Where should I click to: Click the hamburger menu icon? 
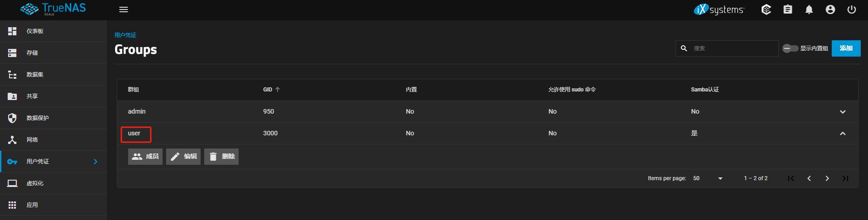tap(124, 10)
